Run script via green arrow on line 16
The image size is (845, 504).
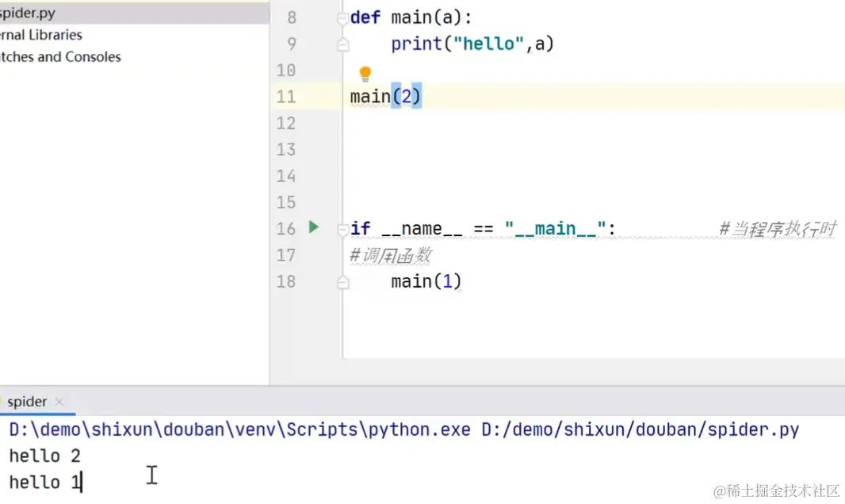point(314,227)
